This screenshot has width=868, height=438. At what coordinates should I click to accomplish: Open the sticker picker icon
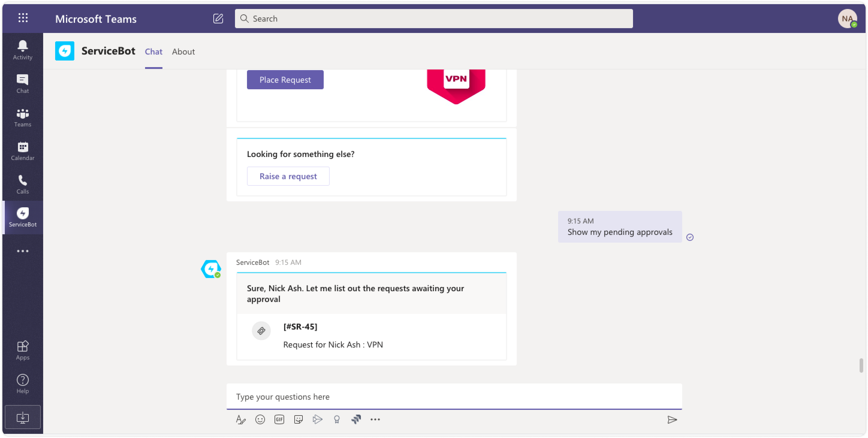[298, 419]
